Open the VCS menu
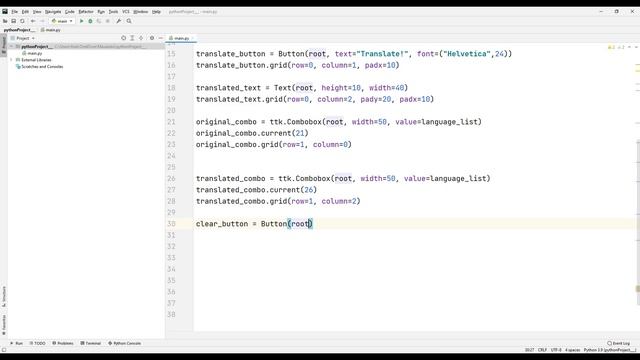 click(126, 12)
